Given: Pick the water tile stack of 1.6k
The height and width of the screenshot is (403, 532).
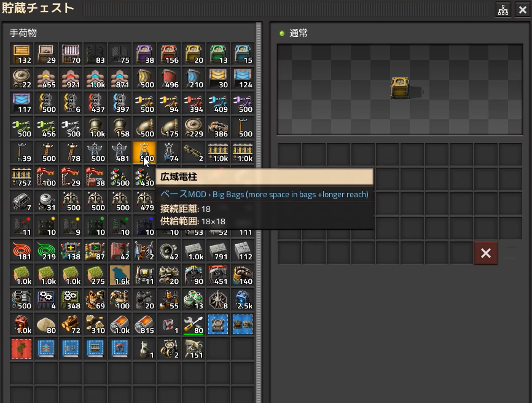Looking at the screenshot, I should tap(120, 275).
